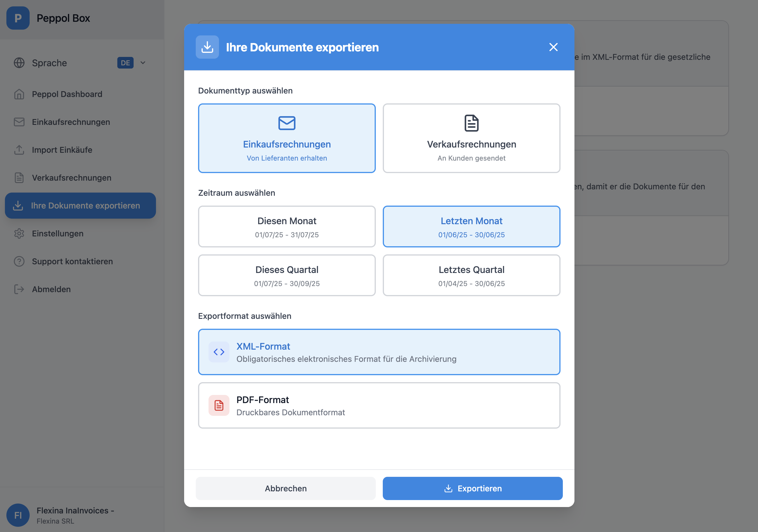Click the envelope icon beside sidebar Einkaufsrechnungen

[x=19, y=122]
